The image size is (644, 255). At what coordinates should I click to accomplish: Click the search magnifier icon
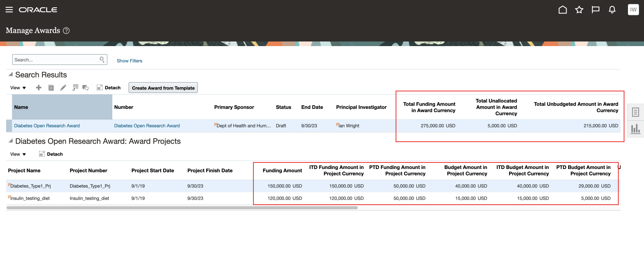click(x=102, y=60)
